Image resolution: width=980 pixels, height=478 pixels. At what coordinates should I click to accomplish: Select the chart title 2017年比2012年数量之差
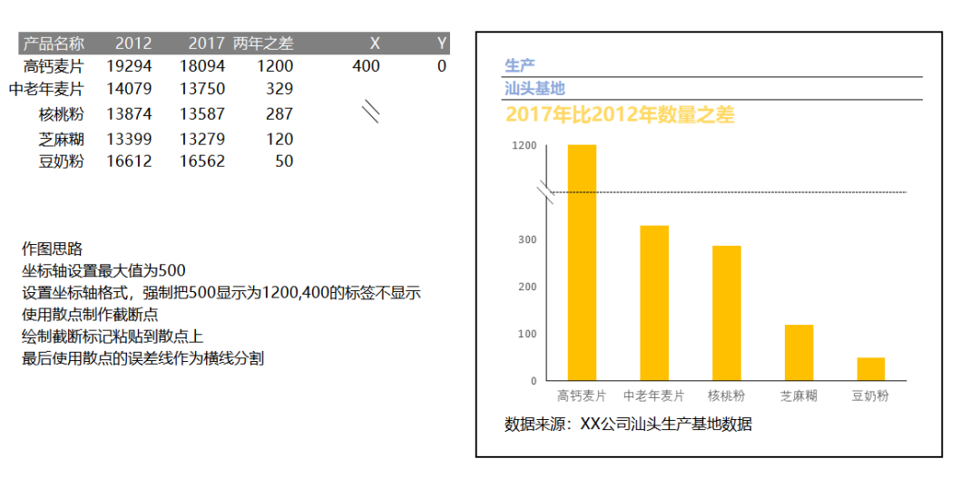[620, 115]
